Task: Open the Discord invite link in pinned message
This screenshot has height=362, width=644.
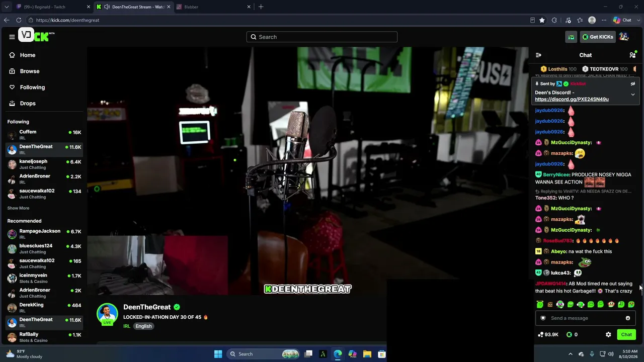Action: point(572,99)
